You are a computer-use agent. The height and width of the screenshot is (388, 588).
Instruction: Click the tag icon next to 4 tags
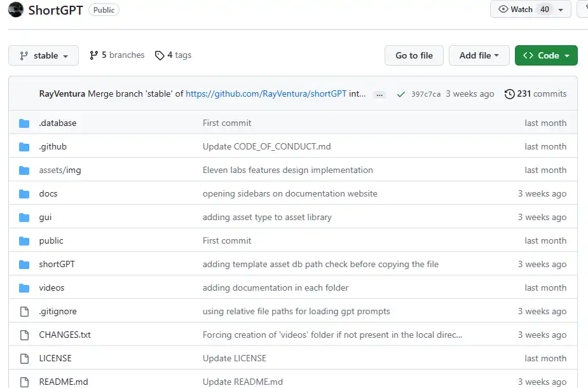tap(160, 55)
